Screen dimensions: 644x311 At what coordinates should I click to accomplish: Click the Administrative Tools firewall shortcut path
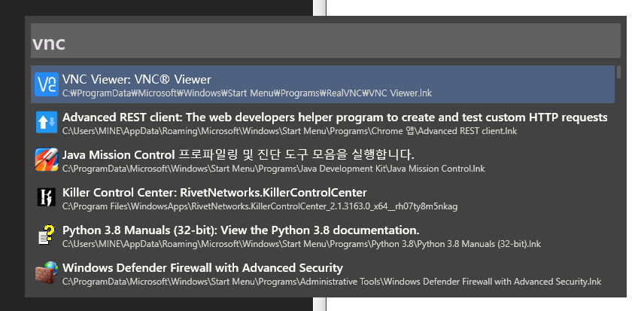tap(332, 282)
